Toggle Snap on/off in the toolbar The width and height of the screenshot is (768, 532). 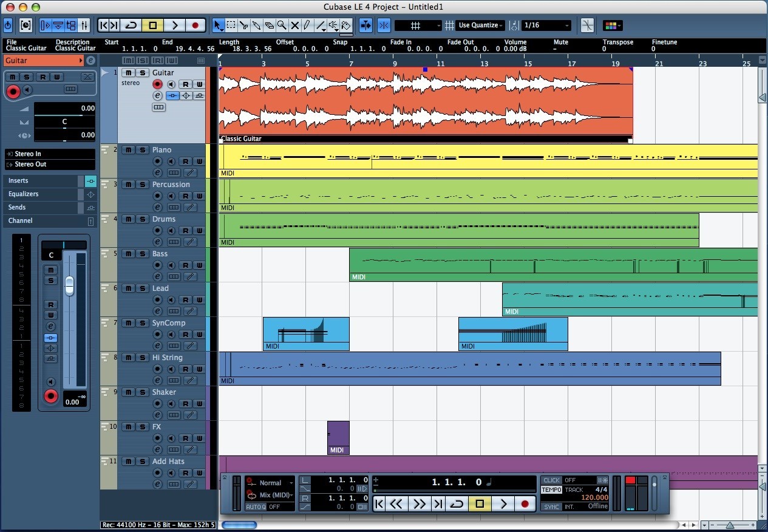(384, 26)
